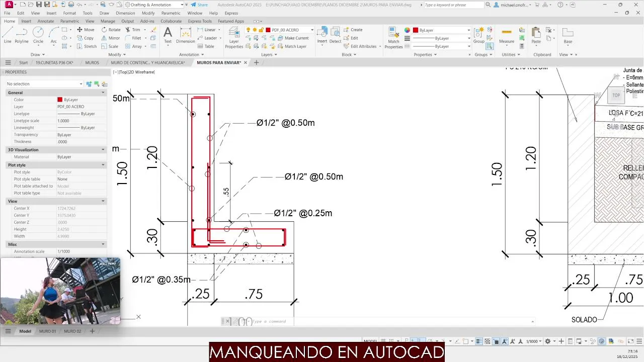Open the Dimension menu in menu bar

125,13
